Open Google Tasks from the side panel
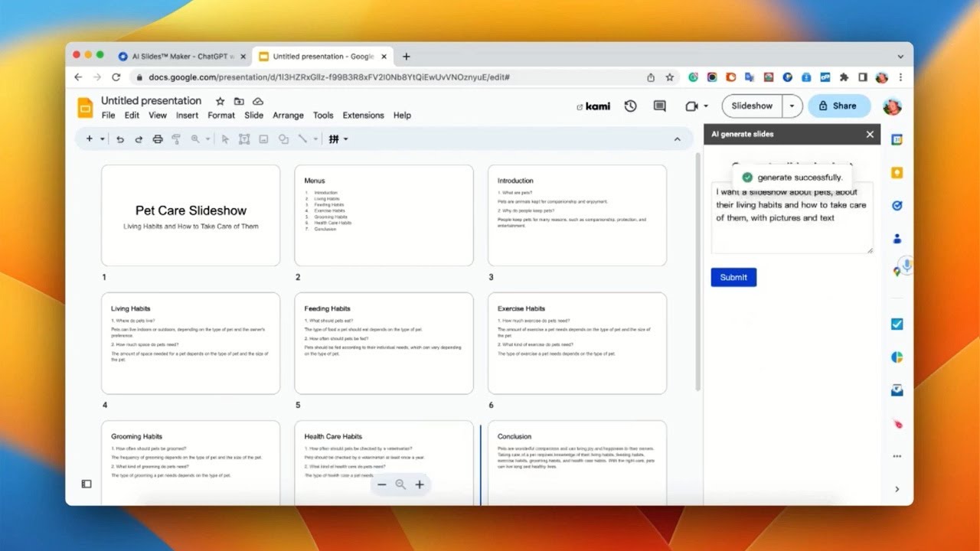The width and height of the screenshot is (980, 551). (x=897, y=205)
